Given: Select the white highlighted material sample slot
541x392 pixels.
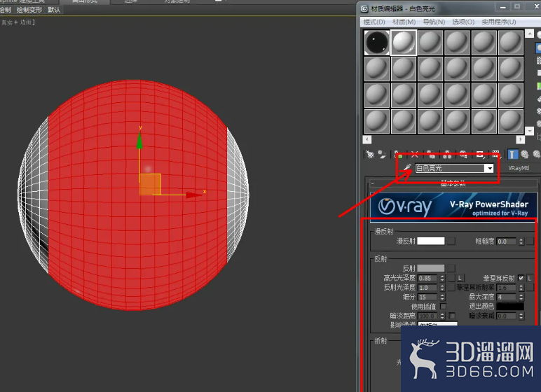Looking at the screenshot, I should point(404,43).
